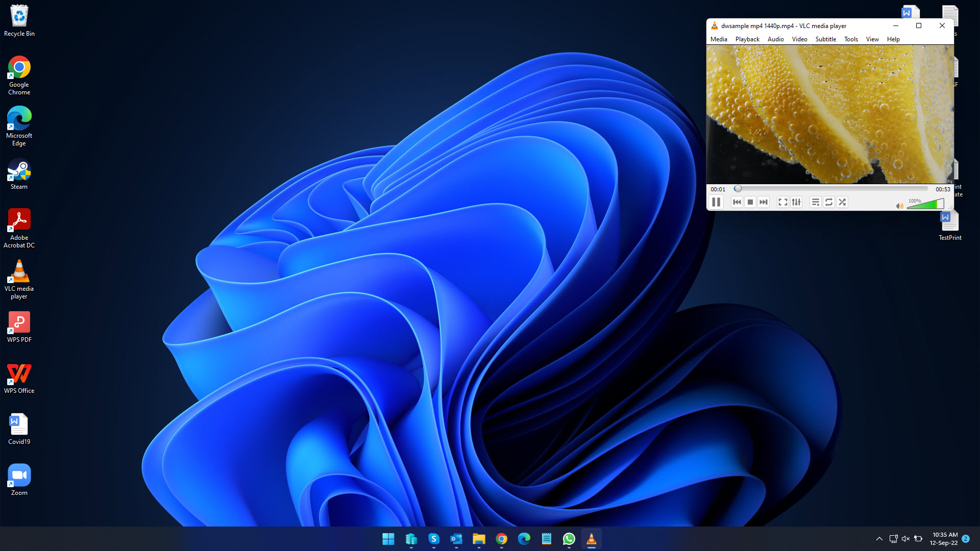Enable loop playback mode
This screenshot has height=551, width=980.
coord(829,202)
